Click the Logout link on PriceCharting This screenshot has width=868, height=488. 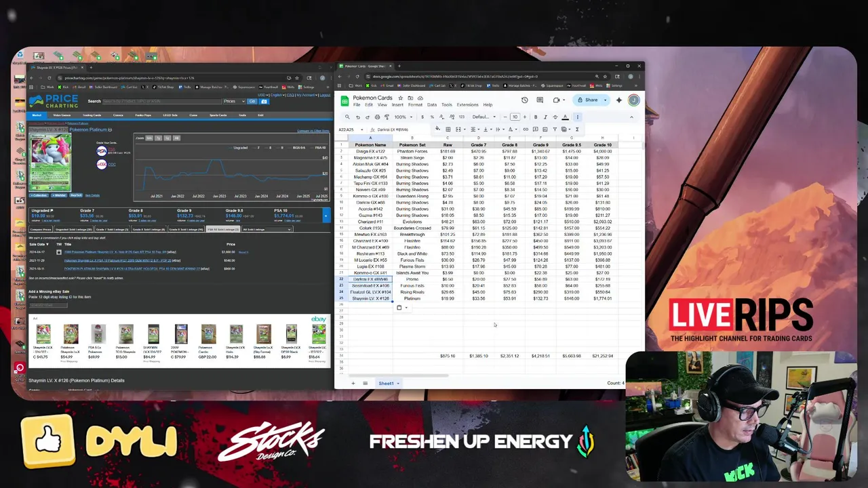(325, 95)
